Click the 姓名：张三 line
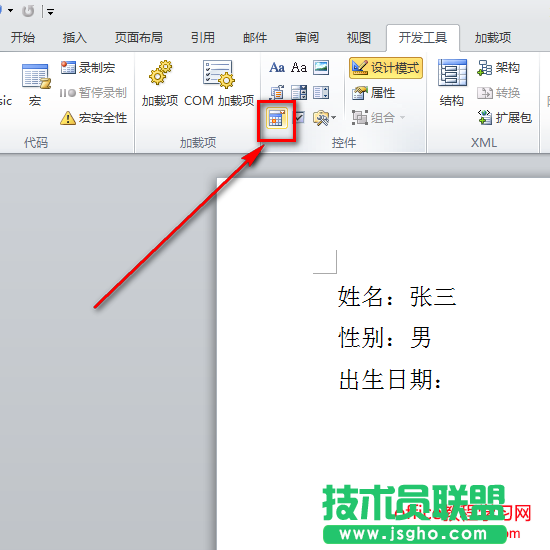This screenshot has width=550, height=550. 397,296
